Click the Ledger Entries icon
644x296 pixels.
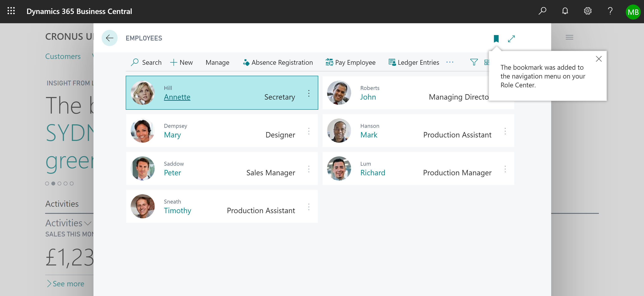(392, 62)
